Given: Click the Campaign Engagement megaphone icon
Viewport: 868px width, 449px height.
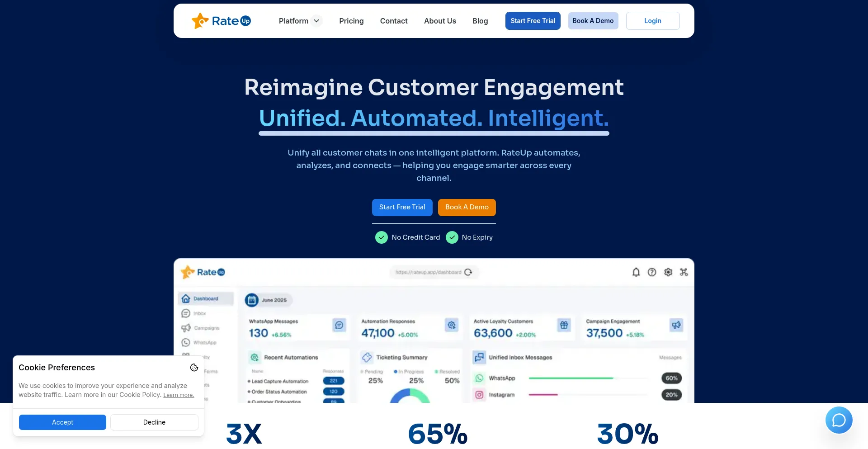Looking at the screenshot, I should point(676,325).
